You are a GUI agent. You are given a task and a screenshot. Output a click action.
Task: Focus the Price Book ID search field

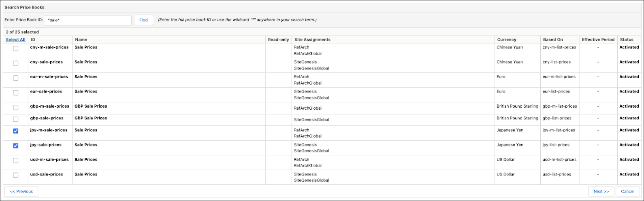tap(88, 20)
